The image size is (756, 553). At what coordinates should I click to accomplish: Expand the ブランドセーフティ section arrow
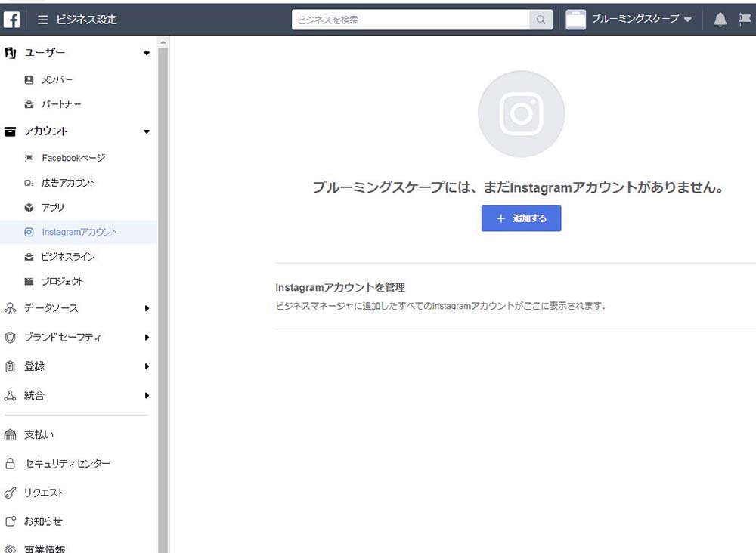(147, 338)
